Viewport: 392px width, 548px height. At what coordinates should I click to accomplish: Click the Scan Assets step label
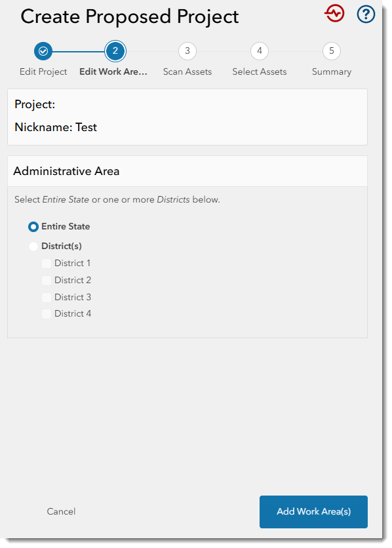pyautogui.click(x=187, y=71)
